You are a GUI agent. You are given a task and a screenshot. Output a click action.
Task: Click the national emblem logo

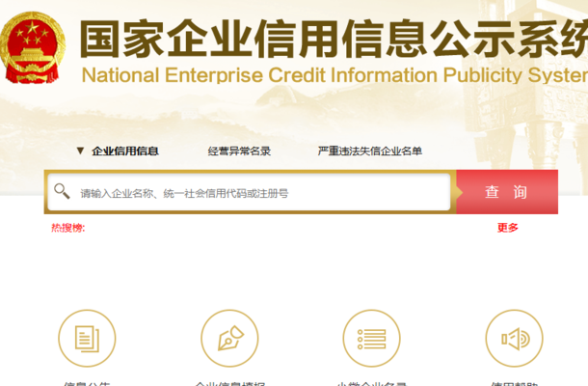coord(33,47)
